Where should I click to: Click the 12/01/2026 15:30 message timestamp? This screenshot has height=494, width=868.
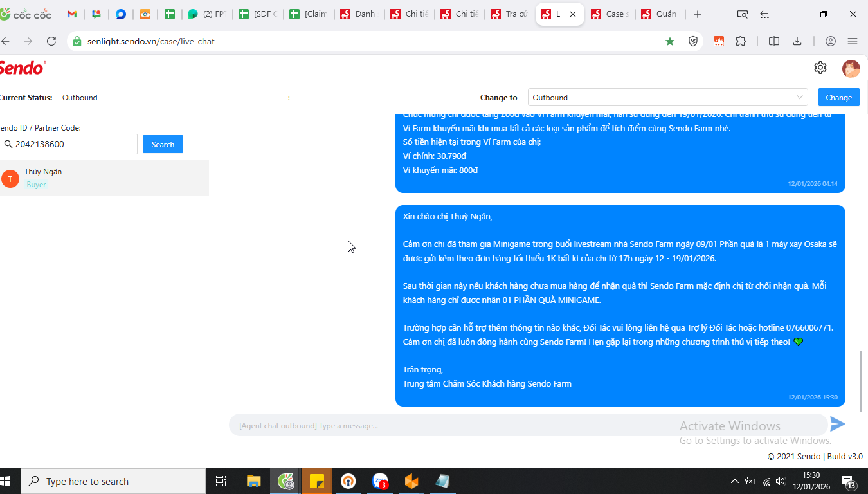(x=813, y=398)
